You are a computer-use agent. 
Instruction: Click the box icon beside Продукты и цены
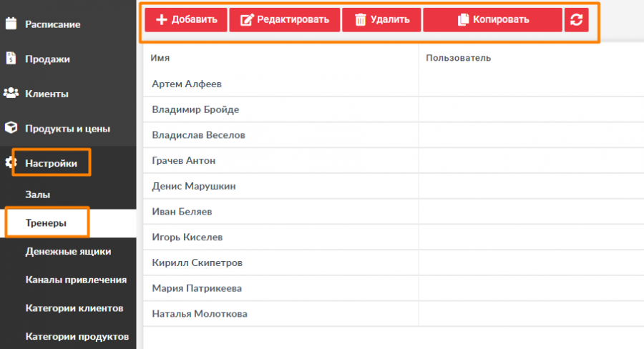[x=11, y=129]
